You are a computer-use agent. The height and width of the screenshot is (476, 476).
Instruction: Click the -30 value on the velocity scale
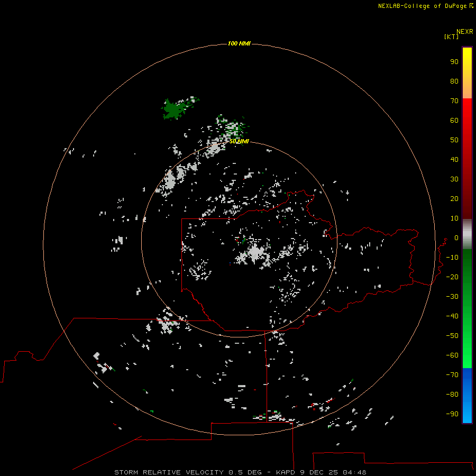(452, 297)
